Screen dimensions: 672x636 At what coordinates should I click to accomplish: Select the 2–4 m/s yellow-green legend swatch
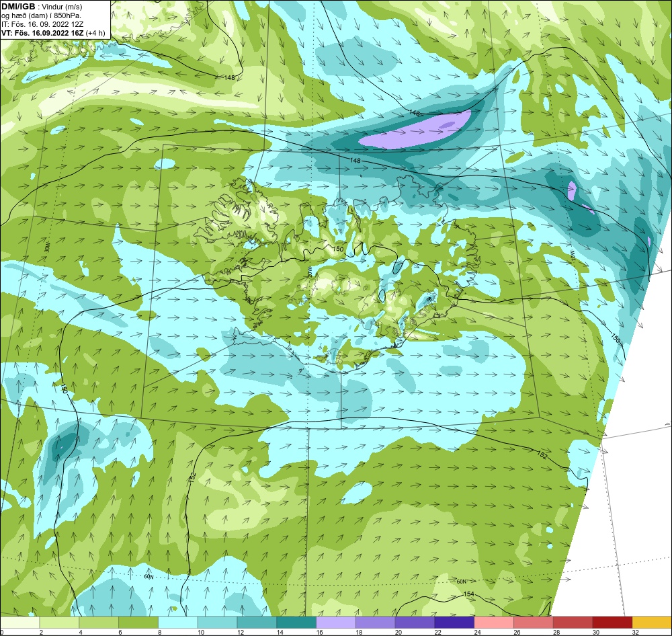coord(59,623)
